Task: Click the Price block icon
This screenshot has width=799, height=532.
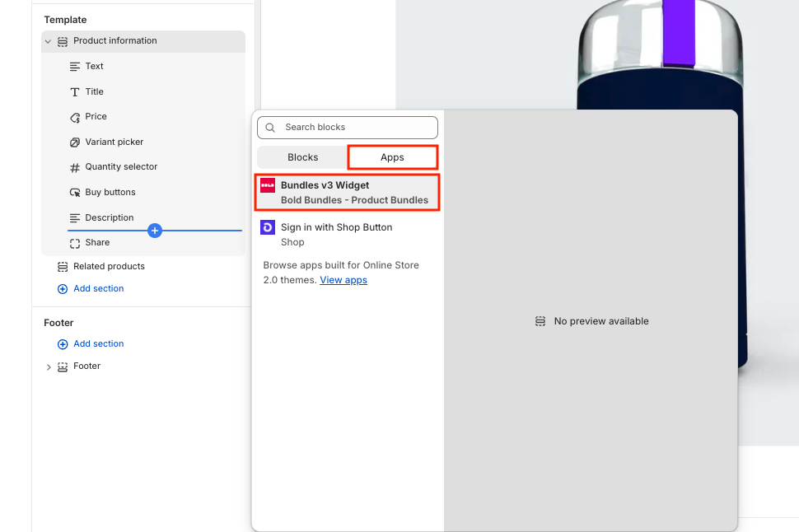Action: point(75,117)
